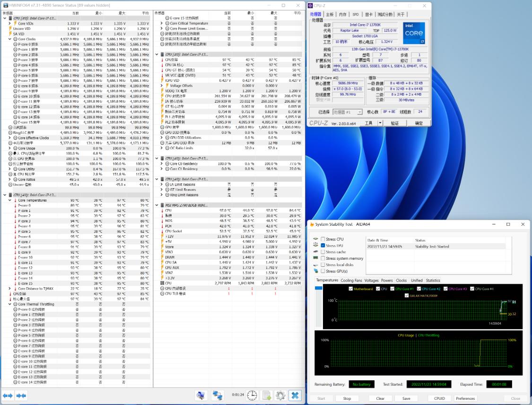532x405 pixels.
Task: Select the remote monitoring icon in HWiNFO
Action: point(218,396)
